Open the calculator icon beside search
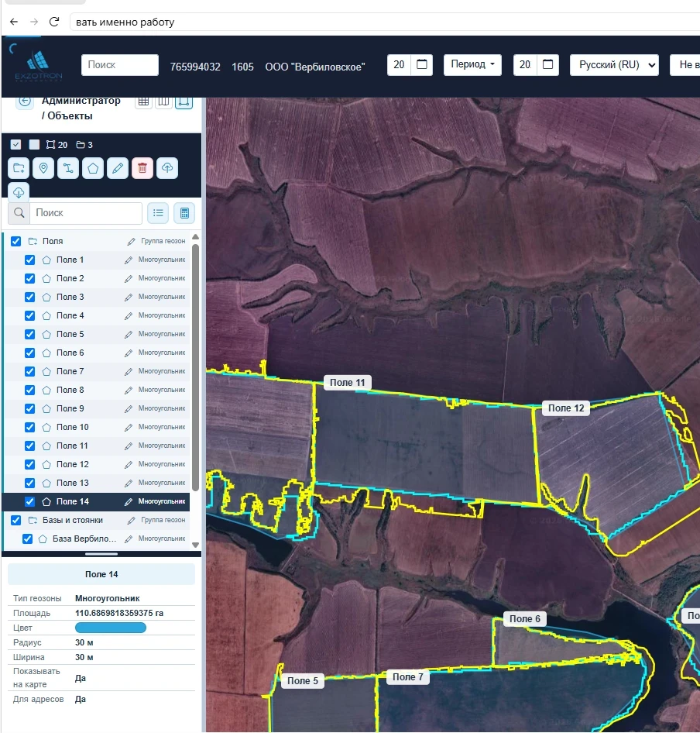 pos(184,213)
